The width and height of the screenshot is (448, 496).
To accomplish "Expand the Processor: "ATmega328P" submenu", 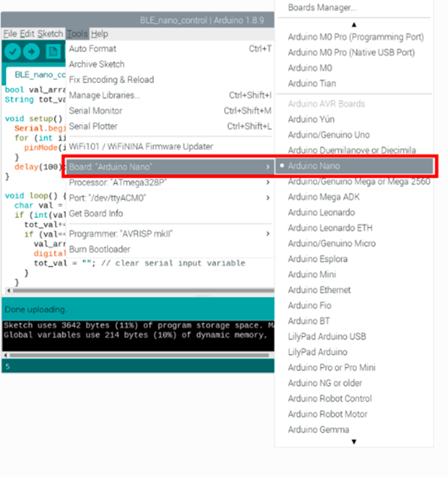I will point(168,182).
